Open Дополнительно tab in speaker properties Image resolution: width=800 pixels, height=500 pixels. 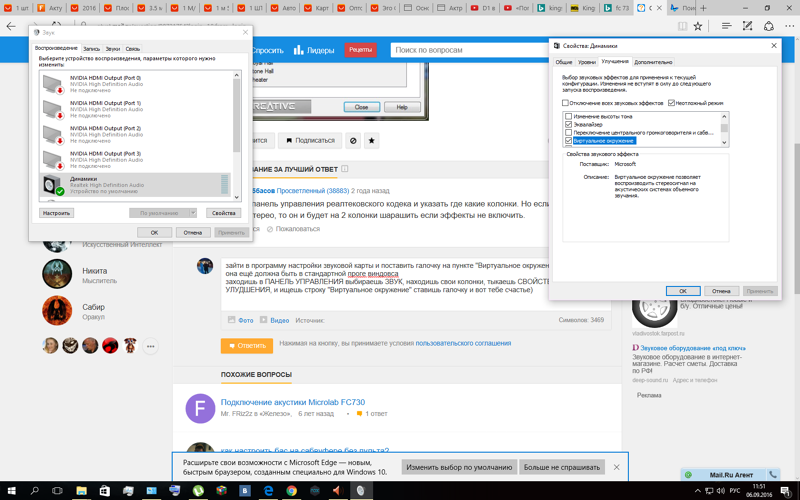[x=653, y=62]
